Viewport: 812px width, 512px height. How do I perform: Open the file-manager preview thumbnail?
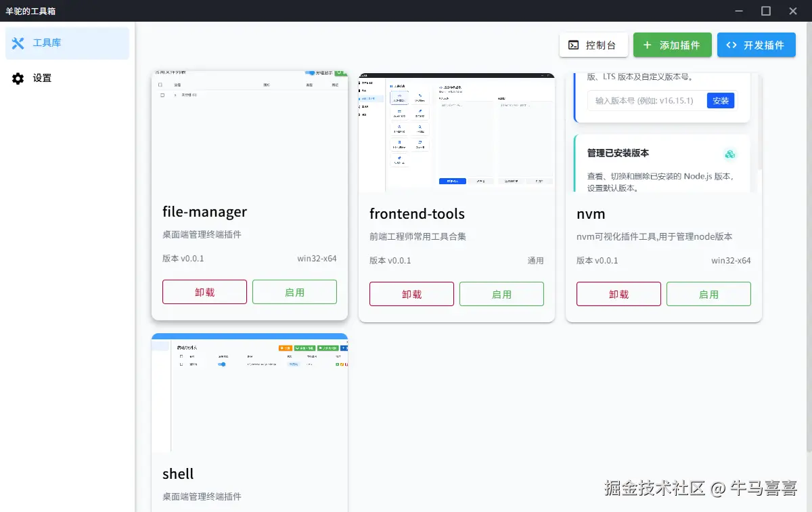[x=250, y=132]
